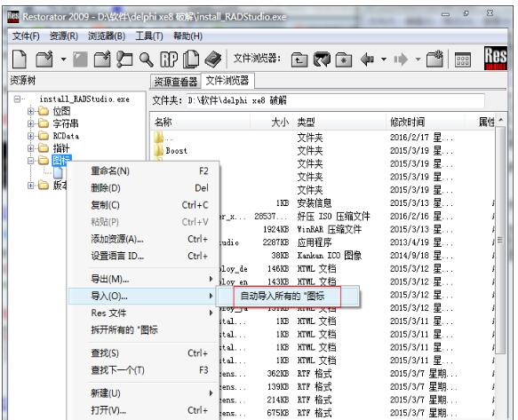The width and height of the screenshot is (518, 420).
Task: Click the Refresh folder icon
Action: click(x=322, y=59)
